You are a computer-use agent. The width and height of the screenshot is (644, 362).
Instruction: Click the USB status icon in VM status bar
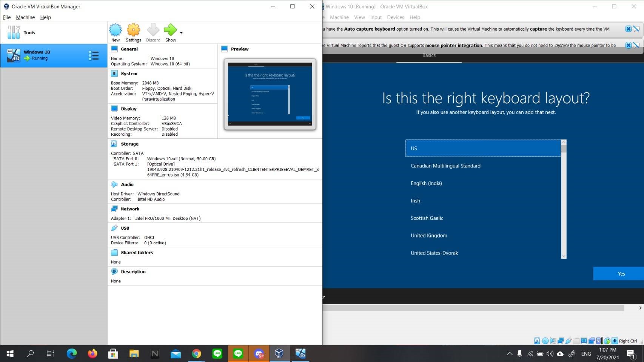click(569, 341)
